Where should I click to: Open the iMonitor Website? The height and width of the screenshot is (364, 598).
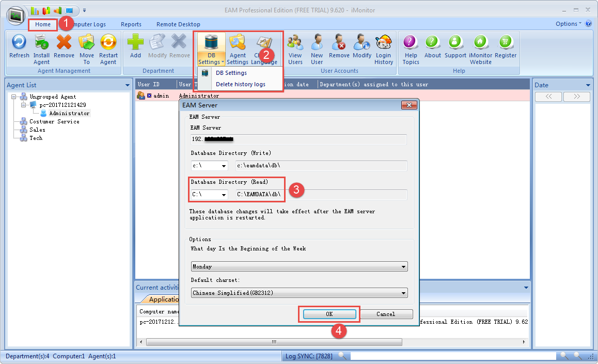[x=480, y=49]
